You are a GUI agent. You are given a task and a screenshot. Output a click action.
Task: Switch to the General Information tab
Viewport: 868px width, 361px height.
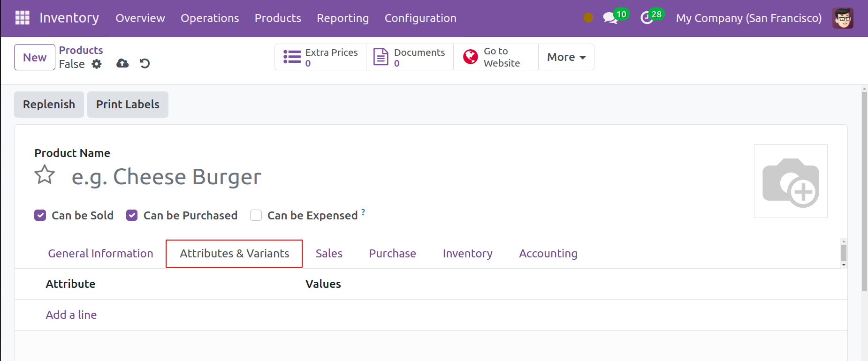(100, 254)
